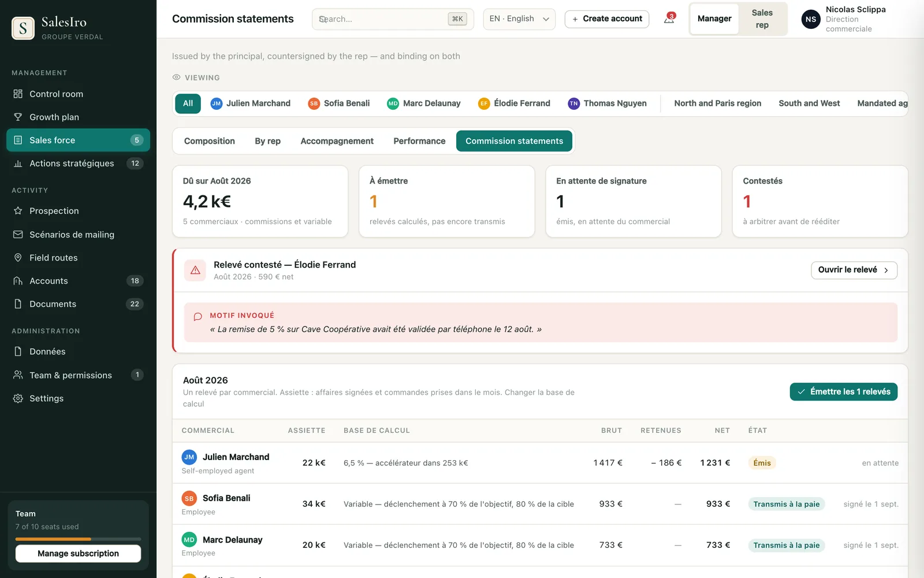Switch to Sales rep view
The image size is (924, 578).
(762, 19)
